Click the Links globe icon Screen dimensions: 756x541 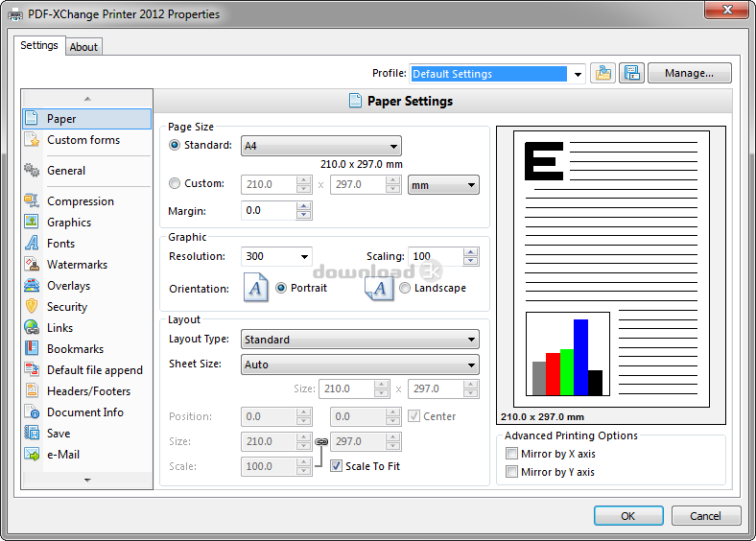coord(32,327)
